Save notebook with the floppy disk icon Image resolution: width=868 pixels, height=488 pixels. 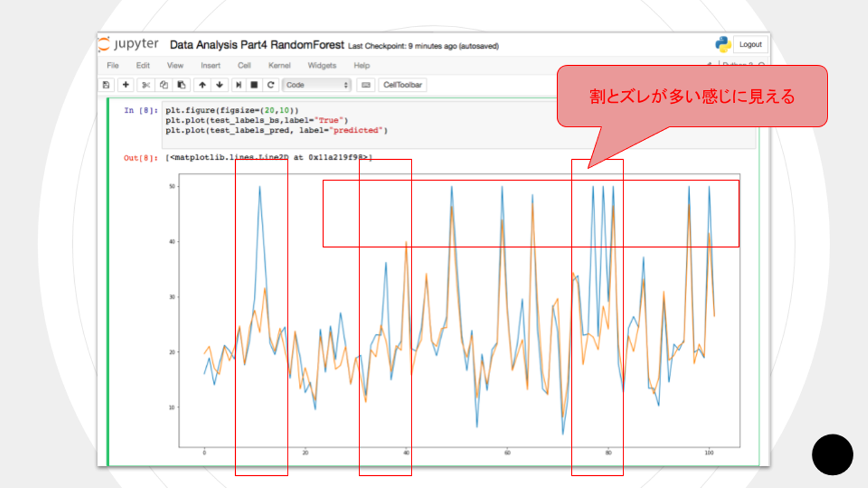[106, 85]
